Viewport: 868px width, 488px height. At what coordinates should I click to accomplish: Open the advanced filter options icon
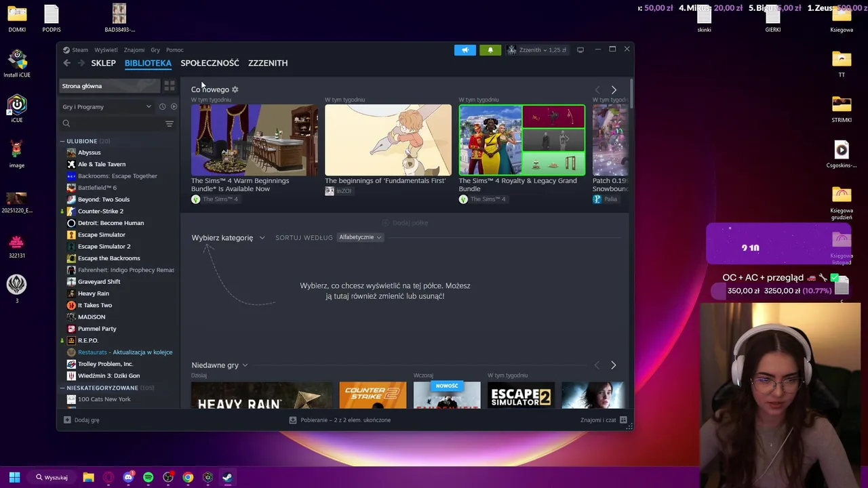pyautogui.click(x=170, y=123)
